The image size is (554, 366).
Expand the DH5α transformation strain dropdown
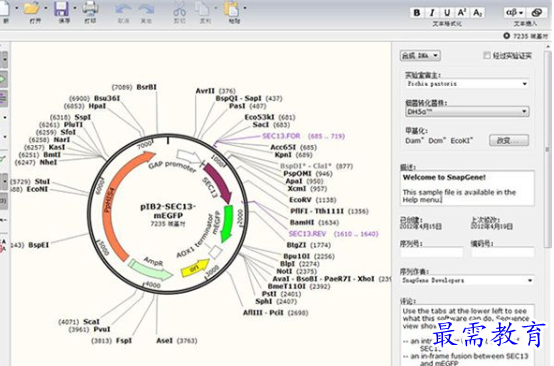pyautogui.click(x=467, y=112)
